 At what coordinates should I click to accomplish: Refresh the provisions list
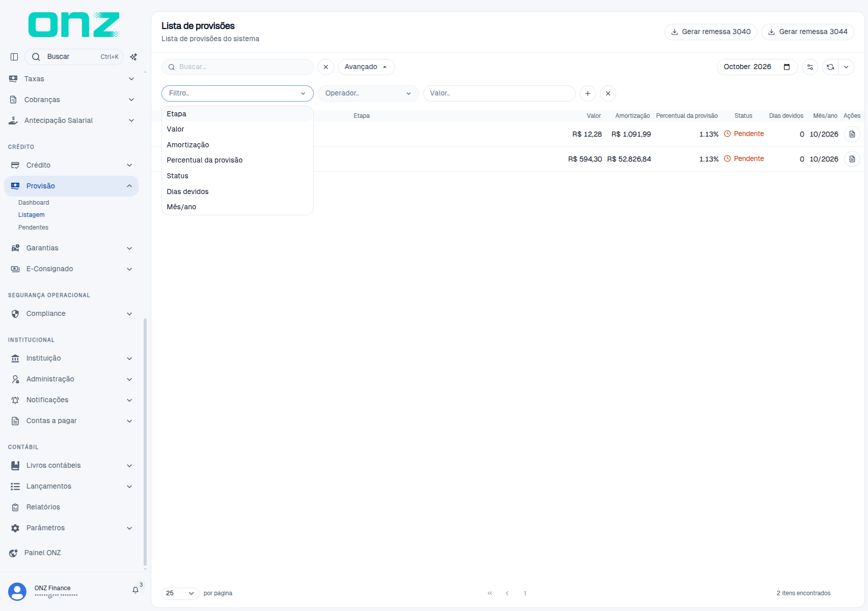830,67
